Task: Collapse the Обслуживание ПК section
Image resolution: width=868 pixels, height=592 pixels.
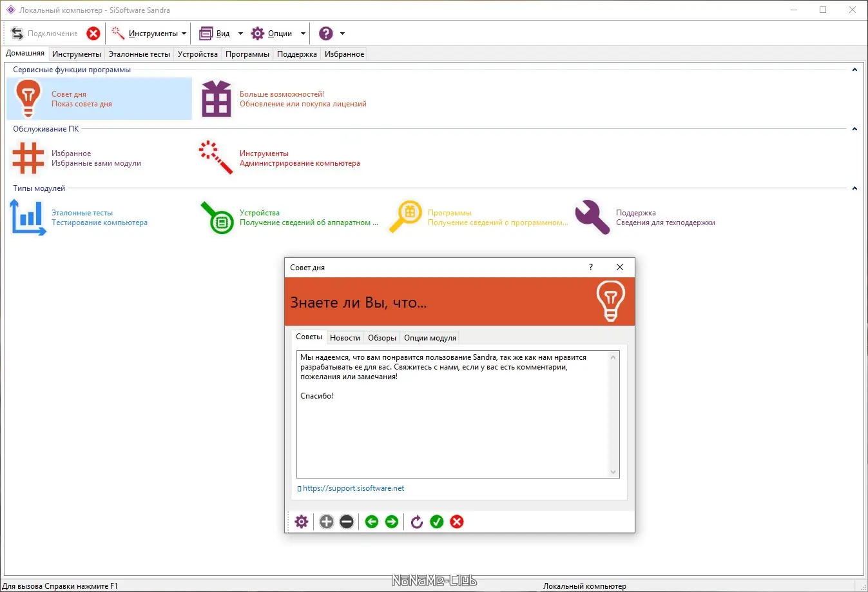Action: click(854, 129)
